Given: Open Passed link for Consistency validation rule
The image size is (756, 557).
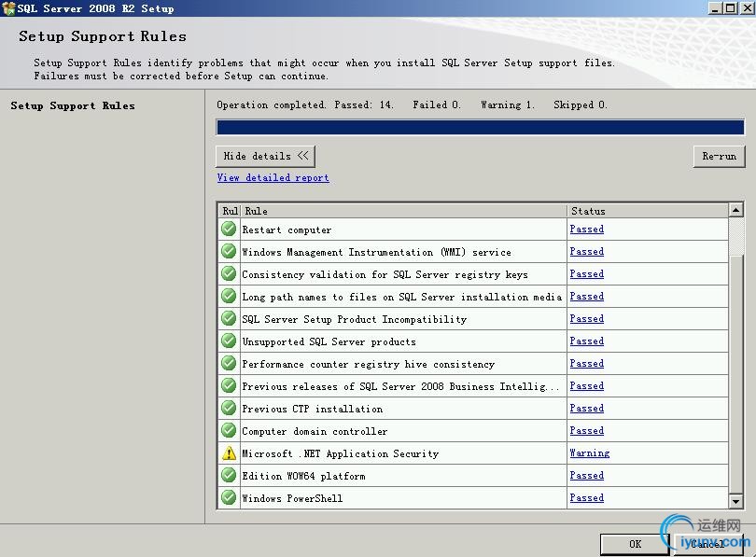Looking at the screenshot, I should click(586, 274).
